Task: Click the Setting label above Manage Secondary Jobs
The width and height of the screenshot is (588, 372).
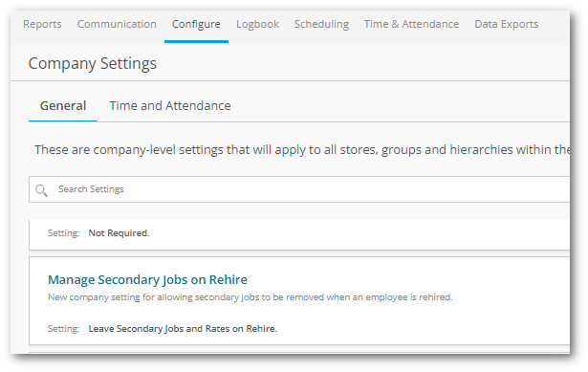Action: point(63,233)
